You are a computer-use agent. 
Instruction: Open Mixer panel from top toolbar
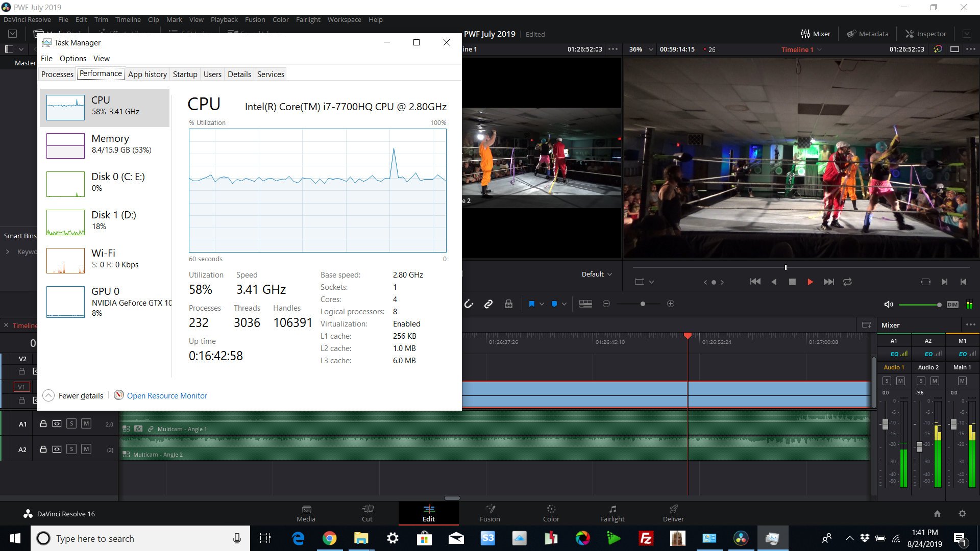pyautogui.click(x=816, y=34)
